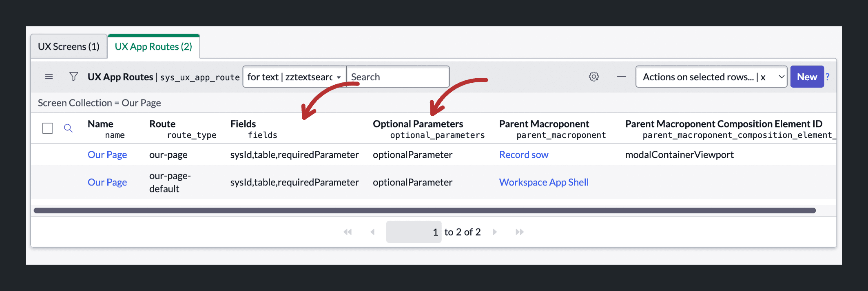Viewport: 868px width, 291px height.
Task: Click the horizontal scrollbar of the list
Action: (425, 210)
